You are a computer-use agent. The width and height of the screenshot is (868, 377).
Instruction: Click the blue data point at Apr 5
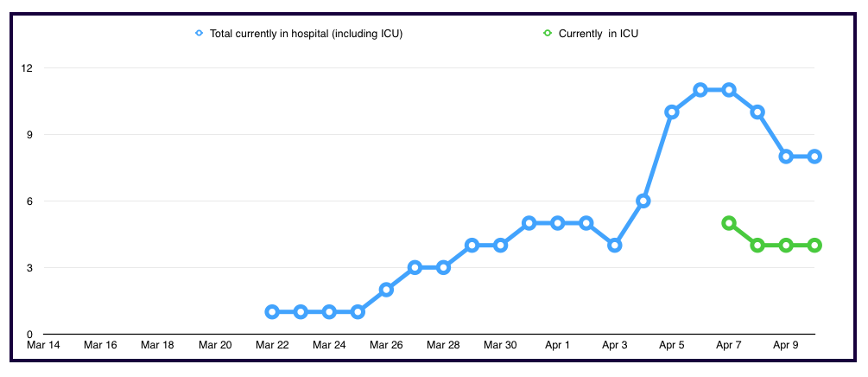coord(672,112)
